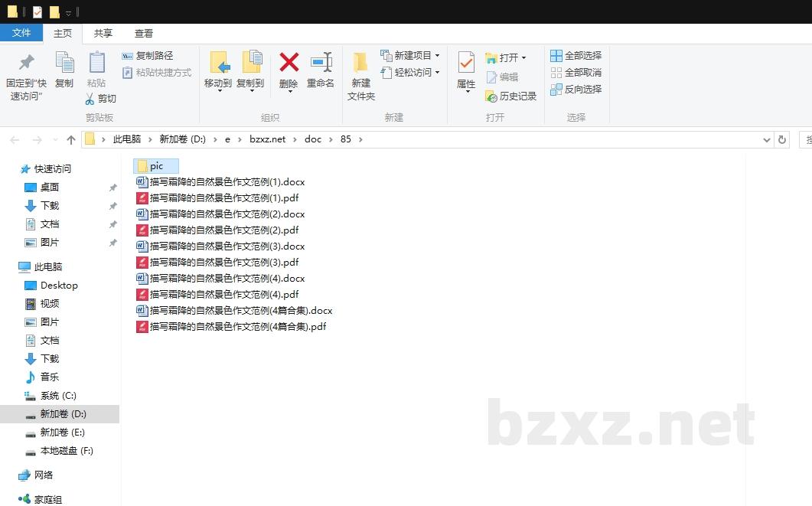The width and height of the screenshot is (812, 506).
Task: Switch to the Share ribbon tab
Action: (x=103, y=34)
